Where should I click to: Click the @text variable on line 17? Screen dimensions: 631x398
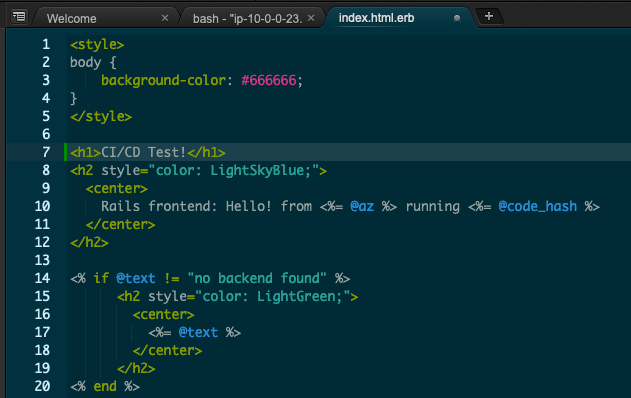[198, 332]
